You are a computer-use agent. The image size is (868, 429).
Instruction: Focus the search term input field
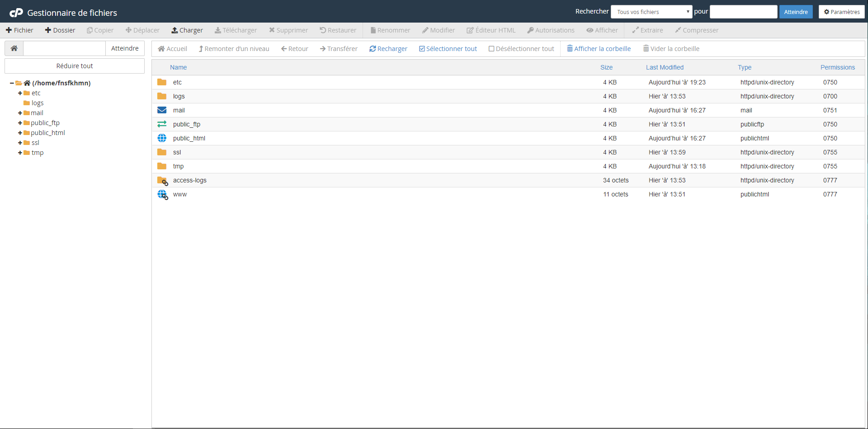point(743,12)
